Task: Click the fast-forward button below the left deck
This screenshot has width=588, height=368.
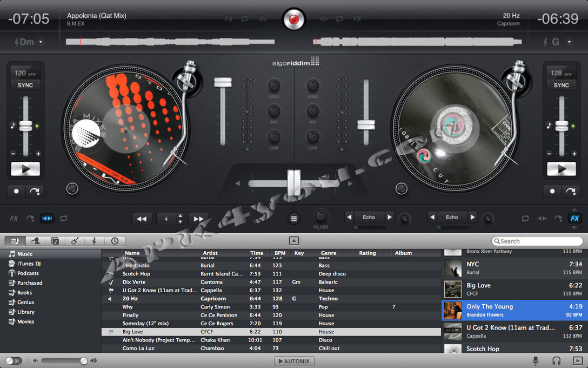Action: 198,219
